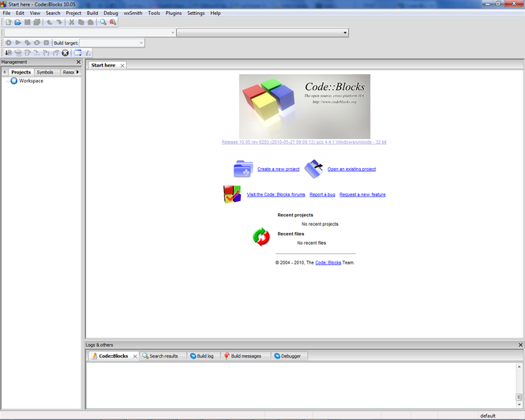
Task: Click the Open an existing project link
Action: [351, 169]
